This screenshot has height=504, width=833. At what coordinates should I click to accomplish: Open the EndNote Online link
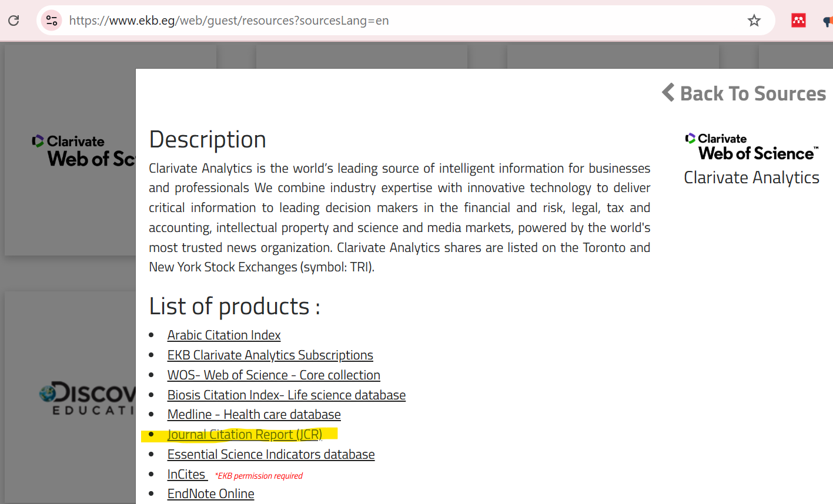(x=210, y=494)
